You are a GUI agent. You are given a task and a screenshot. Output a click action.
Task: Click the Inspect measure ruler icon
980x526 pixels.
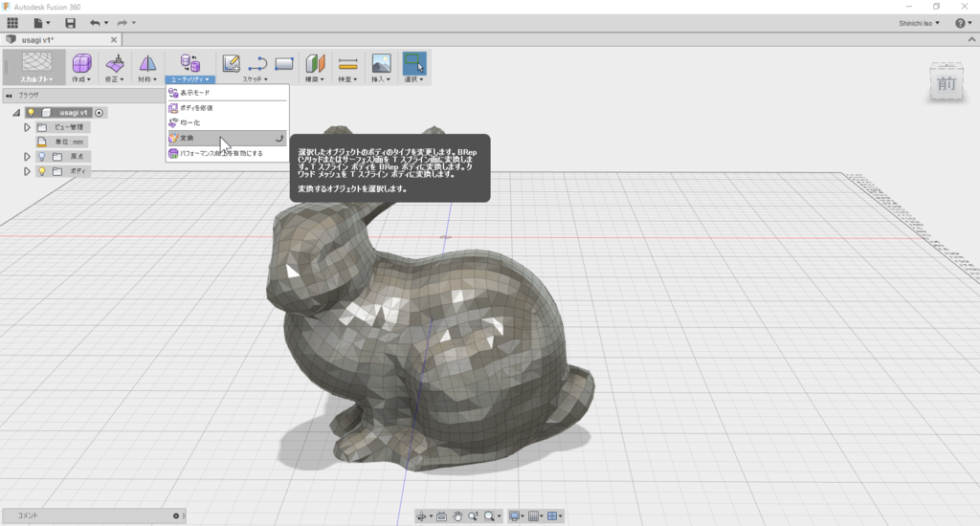[x=347, y=64]
